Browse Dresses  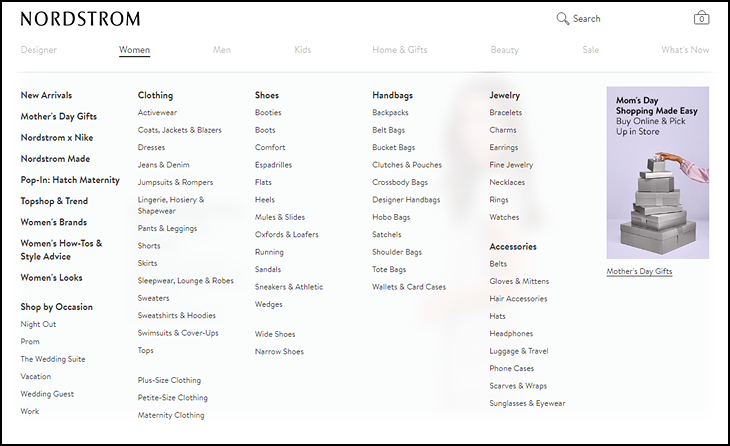pos(151,148)
